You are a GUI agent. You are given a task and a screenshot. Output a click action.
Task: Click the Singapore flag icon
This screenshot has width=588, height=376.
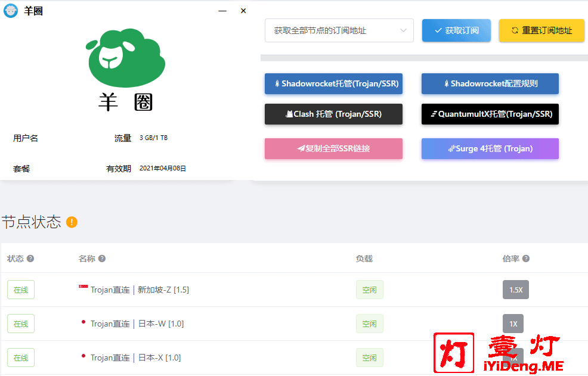83,287
